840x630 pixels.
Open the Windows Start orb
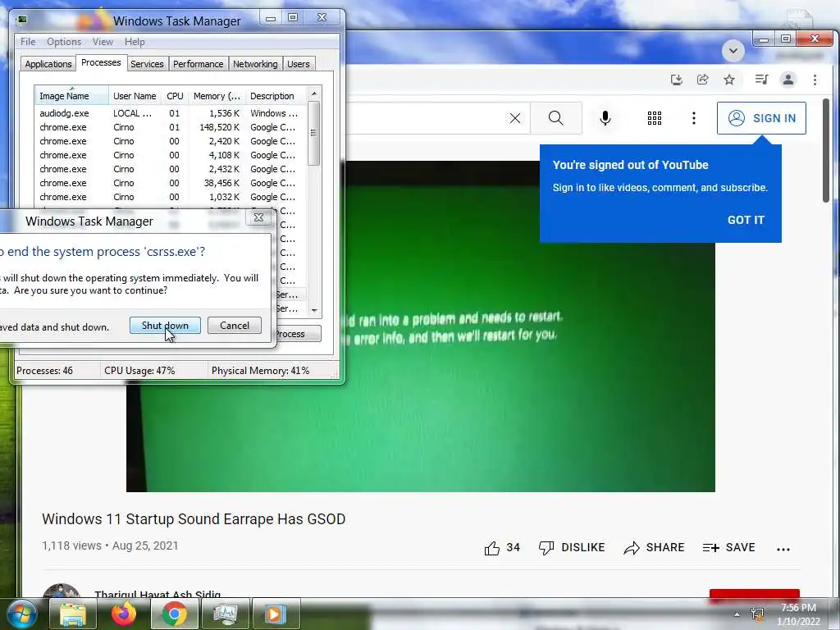coord(22,614)
